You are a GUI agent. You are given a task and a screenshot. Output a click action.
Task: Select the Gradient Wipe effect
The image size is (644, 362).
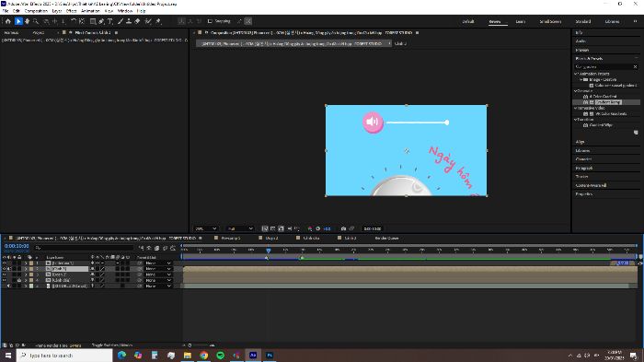pos(601,125)
